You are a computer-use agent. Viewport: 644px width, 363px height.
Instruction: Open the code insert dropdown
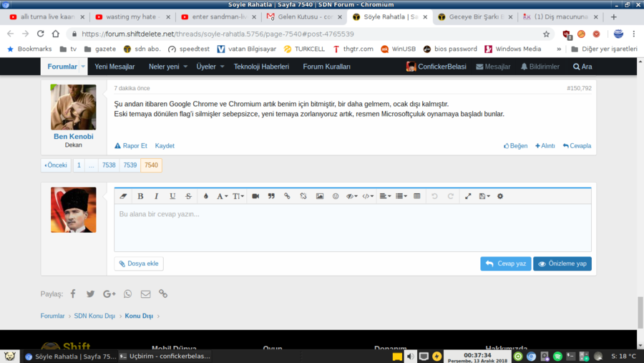(368, 196)
